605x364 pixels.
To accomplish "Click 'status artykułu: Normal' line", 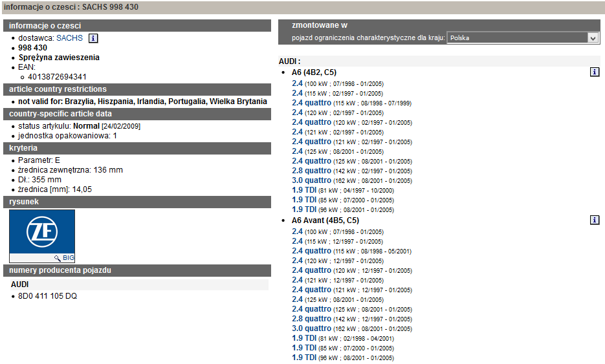I will (x=79, y=126).
